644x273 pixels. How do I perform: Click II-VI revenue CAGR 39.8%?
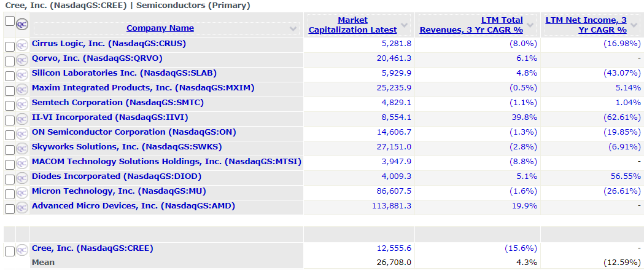pyautogui.click(x=524, y=117)
